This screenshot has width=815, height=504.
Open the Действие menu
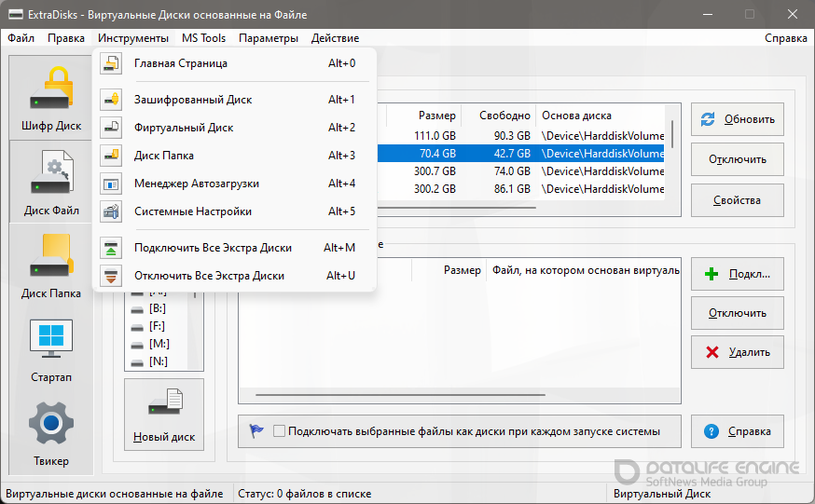click(336, 38)
